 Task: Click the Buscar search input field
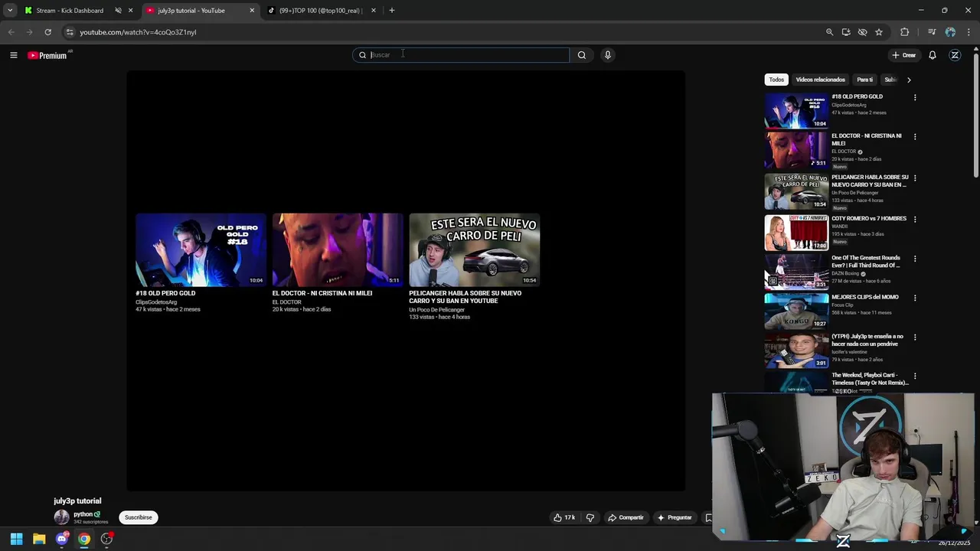pyautogui.click(x=460, y=55)
